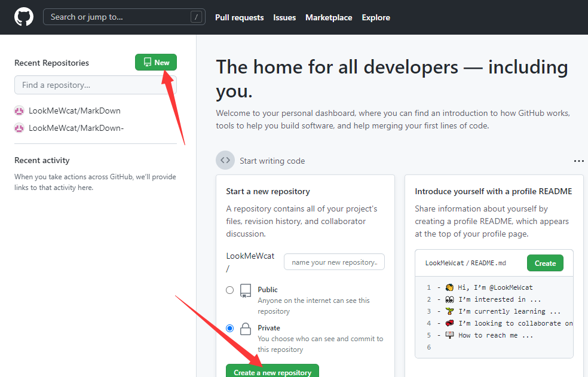Open Pull requests in the nav

click(x=239, y=18)
